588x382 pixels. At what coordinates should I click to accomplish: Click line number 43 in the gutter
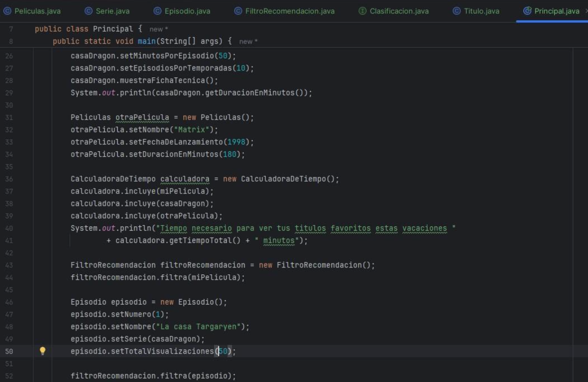(x=9, y=265)
